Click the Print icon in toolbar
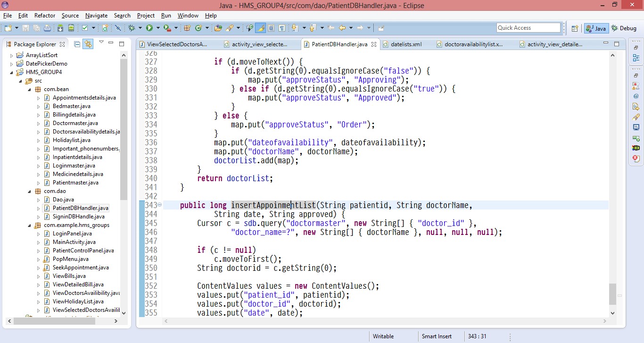644x343 pixels. coord(47,28)
